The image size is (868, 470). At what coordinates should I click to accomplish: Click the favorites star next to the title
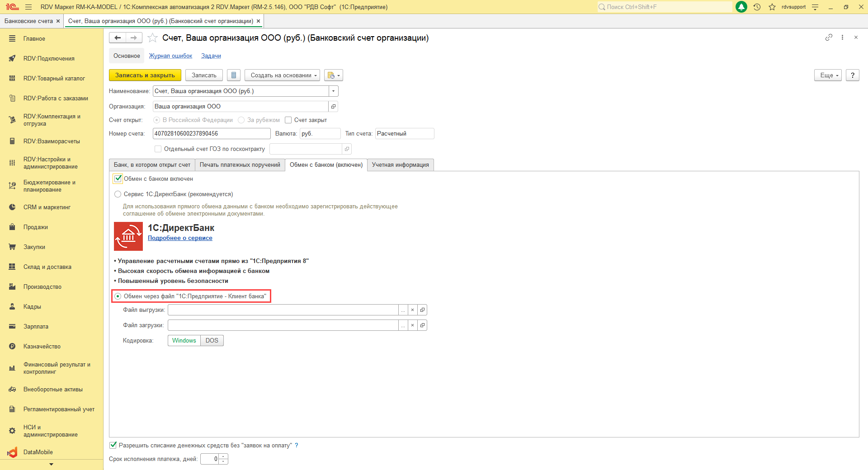tap(153, 38)
